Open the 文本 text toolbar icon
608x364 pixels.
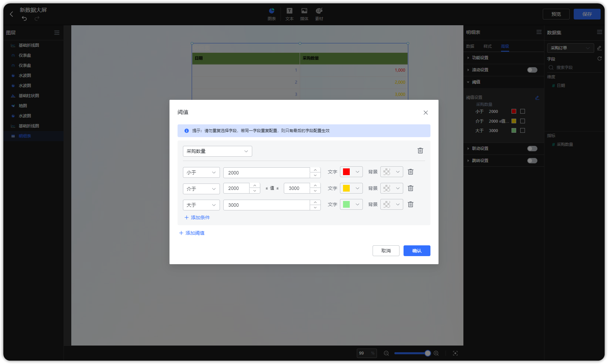click(290, 14)
